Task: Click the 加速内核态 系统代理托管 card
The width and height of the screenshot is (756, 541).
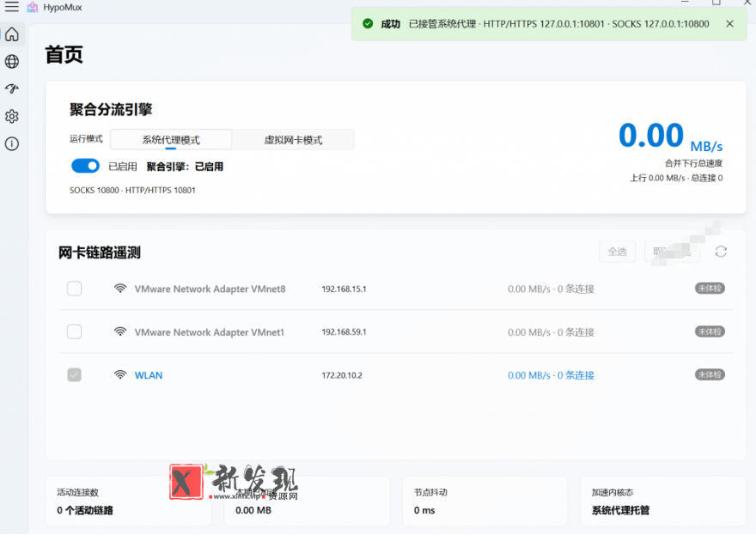Action: coord(663,501)
